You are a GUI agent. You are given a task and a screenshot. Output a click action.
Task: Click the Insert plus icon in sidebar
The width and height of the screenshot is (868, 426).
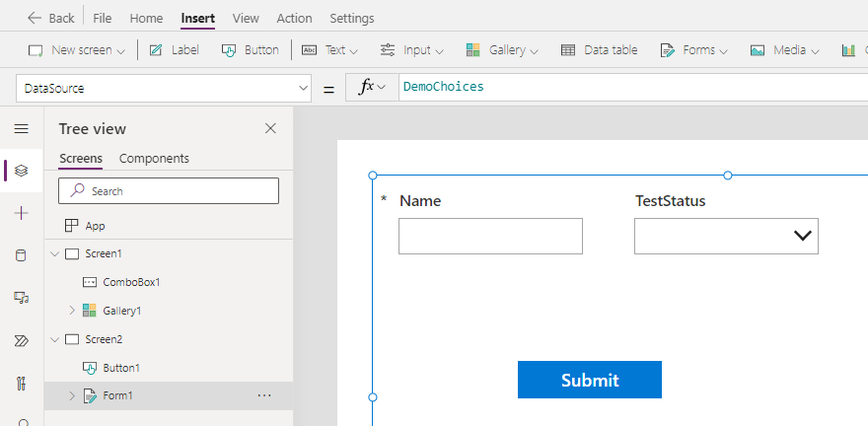coord(21,213)
